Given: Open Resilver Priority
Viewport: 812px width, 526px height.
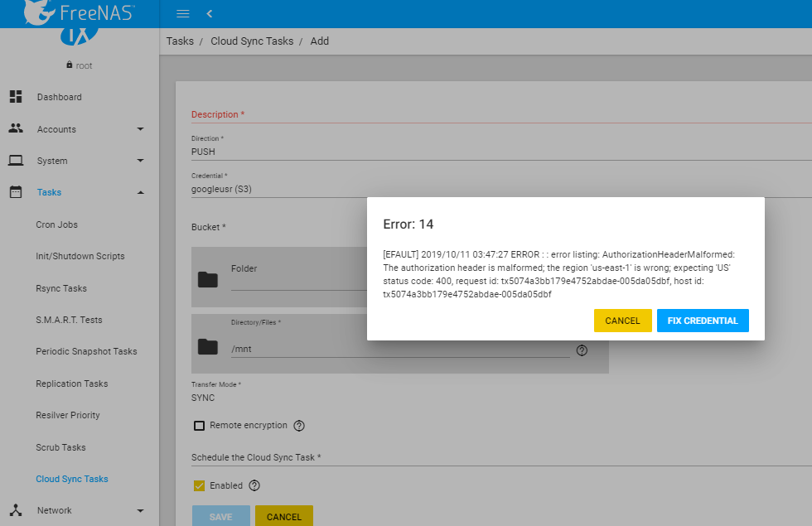Looking at the screenshot, I should 68,415.
